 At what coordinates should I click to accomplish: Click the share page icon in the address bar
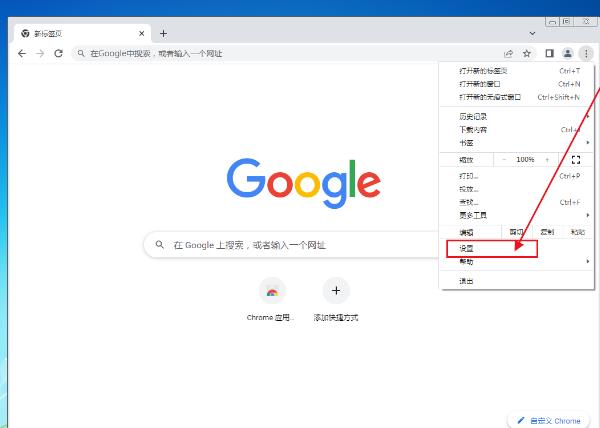(509, 54)
